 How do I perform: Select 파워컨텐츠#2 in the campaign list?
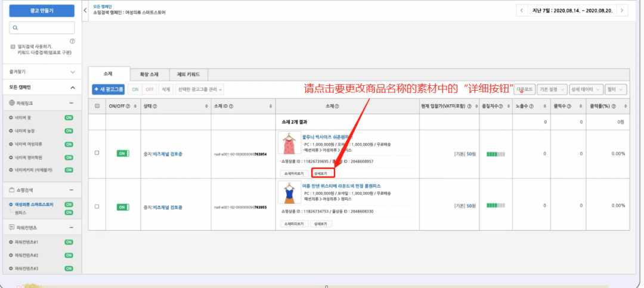[x=26, y=255]
